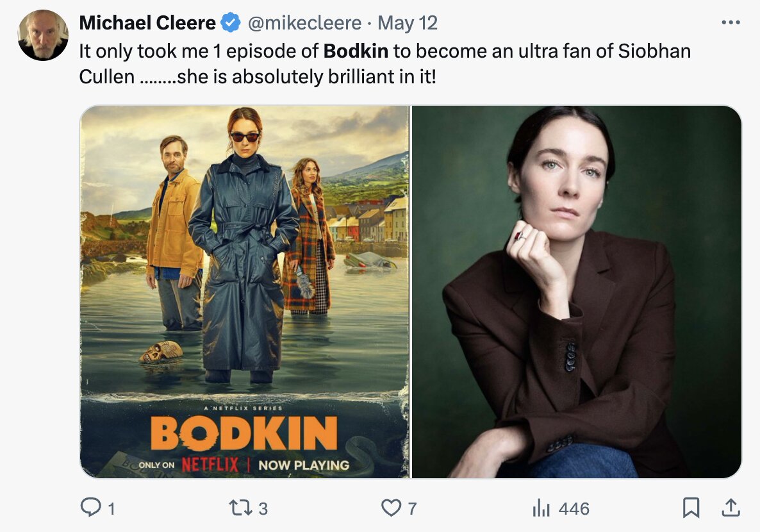Bookmark this tweet
This screenshot has height=532, width=760.
(691, 508)
